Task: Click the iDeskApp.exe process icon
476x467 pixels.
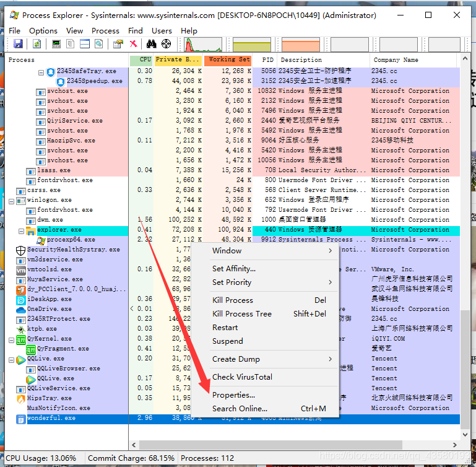Action: [20, 300]
